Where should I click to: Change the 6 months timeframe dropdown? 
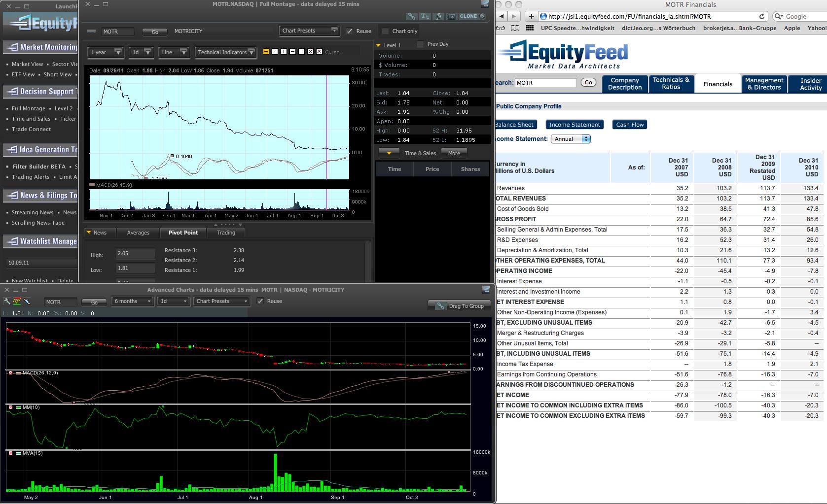click(x=132, y=301)
